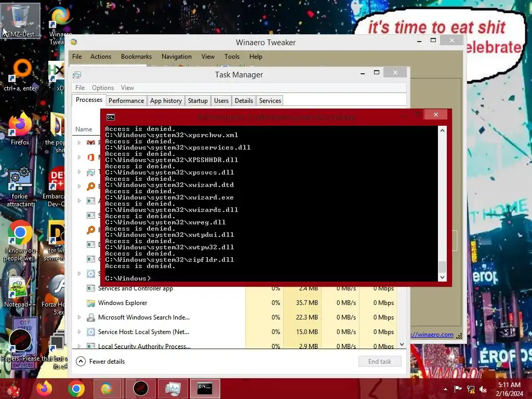Image resolution: width=532 pixels, height=399 pixels.
Task: Switch to the Services tab
Action: (x=270, y=101)
